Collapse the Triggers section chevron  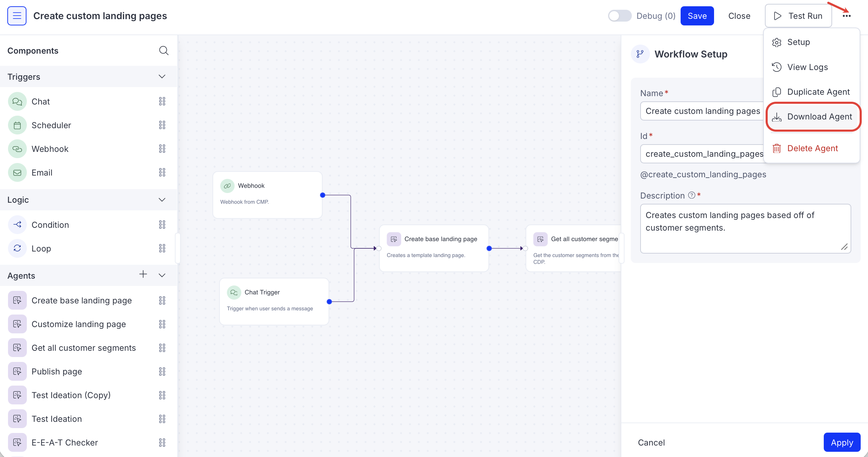(162, 76)
